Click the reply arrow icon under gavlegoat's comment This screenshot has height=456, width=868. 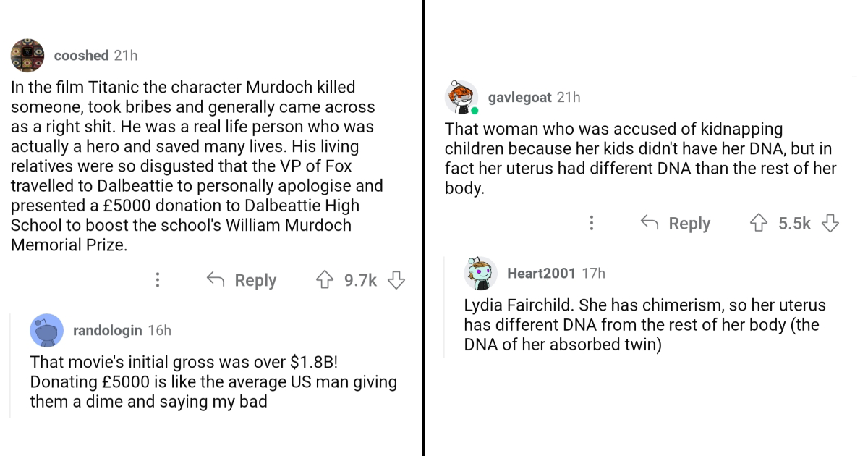[648, 223]
